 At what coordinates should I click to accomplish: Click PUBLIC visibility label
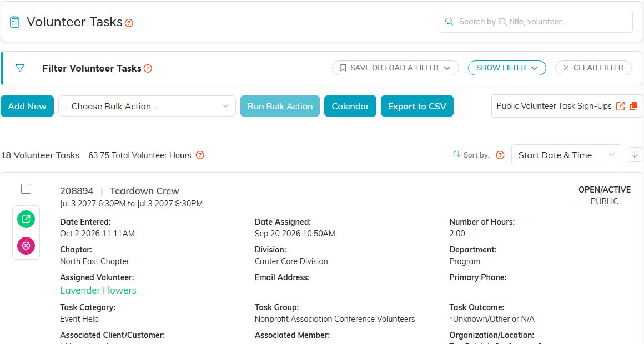[604, 201]
